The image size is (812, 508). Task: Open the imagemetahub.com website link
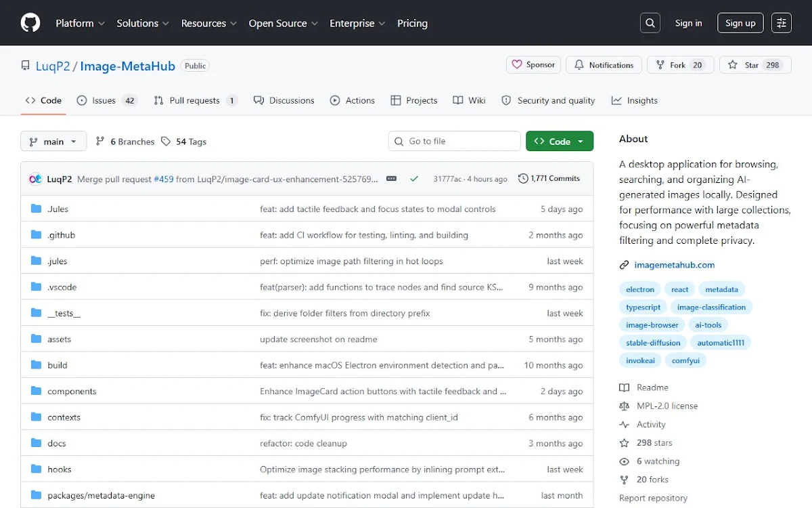click(x=674, y=265)
